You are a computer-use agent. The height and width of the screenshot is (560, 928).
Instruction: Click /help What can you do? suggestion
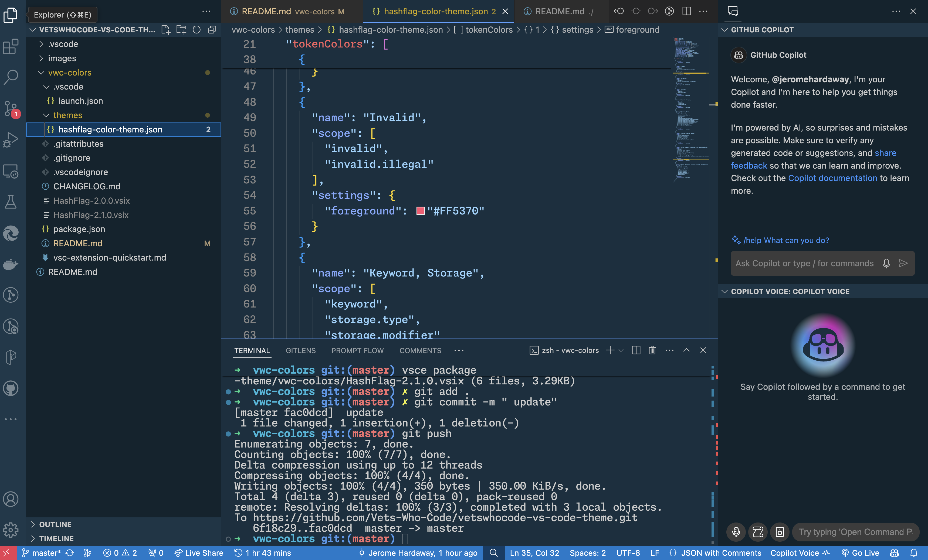pos(786,240)
